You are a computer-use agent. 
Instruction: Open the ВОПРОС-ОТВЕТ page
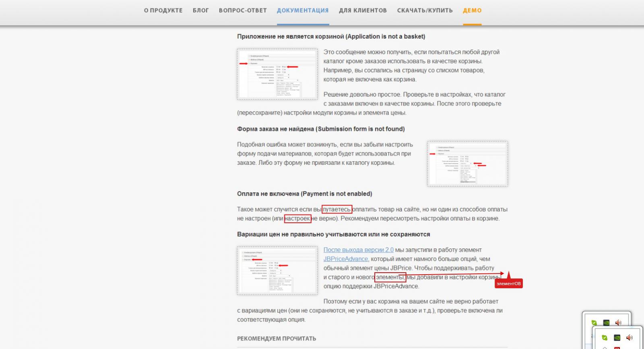pyautogui.click(x=243, y=10)
